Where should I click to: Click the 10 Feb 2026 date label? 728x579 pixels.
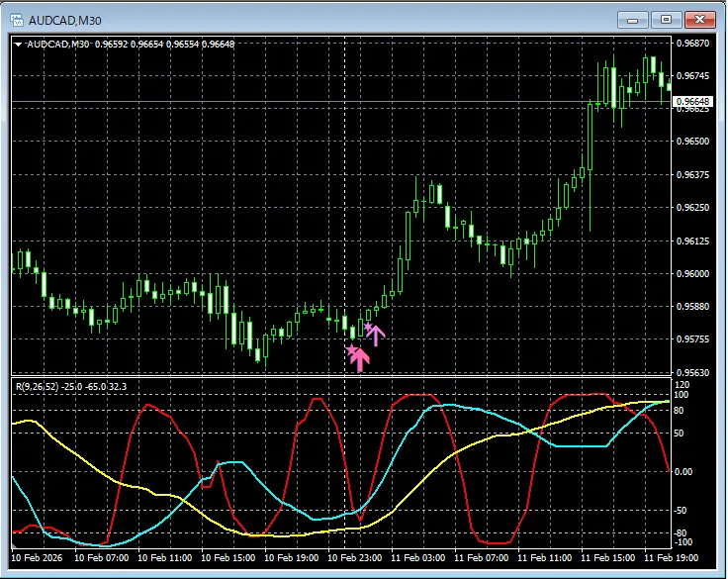[37, 558]
